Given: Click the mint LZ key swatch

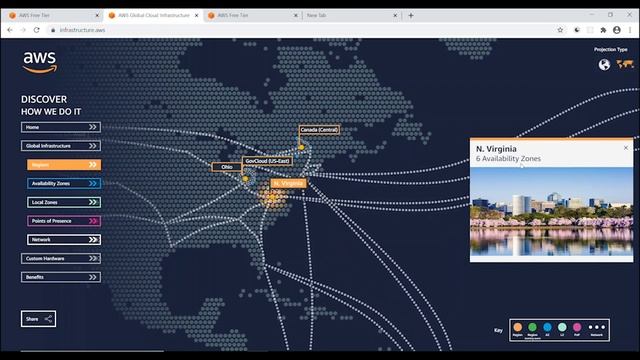Looking at the screenshot, I should pos(562,327).
